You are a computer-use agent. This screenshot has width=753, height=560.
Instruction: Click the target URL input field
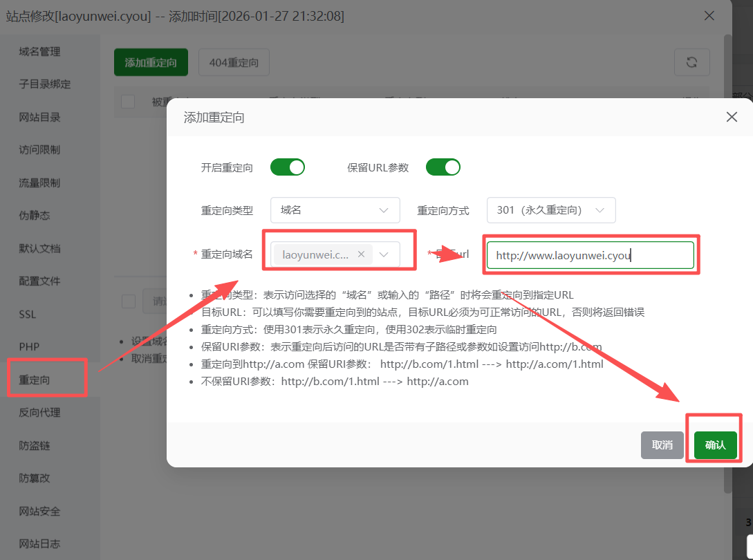tap(590, 255)
